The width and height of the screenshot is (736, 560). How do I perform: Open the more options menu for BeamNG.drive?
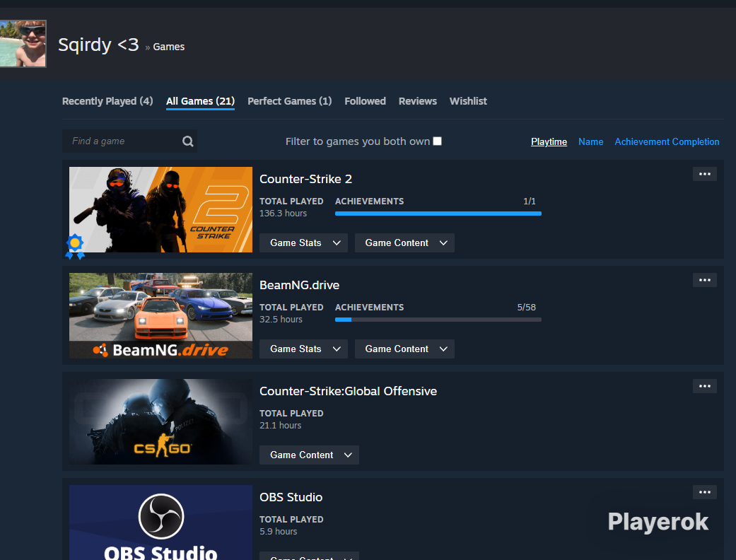click(705, 280)
